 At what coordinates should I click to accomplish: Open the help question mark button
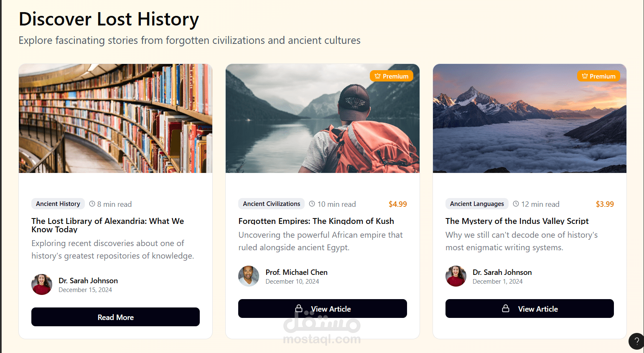pyautogui.click(x=636, y=341)
